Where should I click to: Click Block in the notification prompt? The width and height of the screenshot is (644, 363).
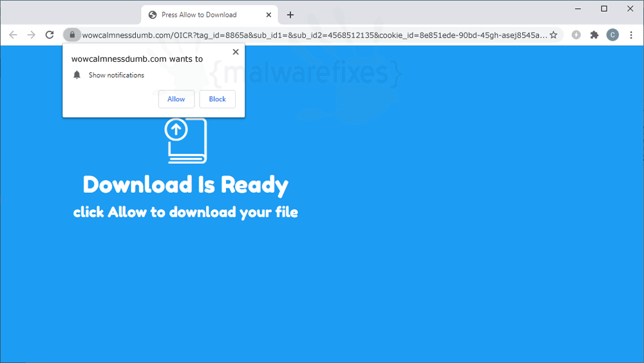click(x=217, y=99)
